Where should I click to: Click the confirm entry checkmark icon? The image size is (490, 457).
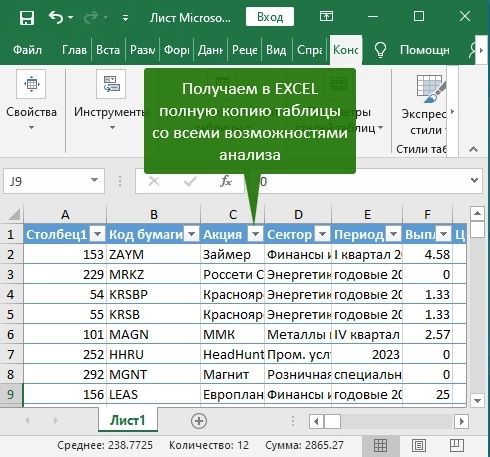pyautogui.click(x=190, y=181)
